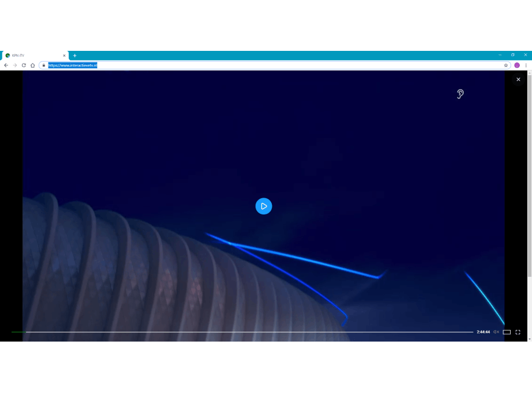532x393 pixels.
Task: Open the browser home page
Action: click(32, 65)
